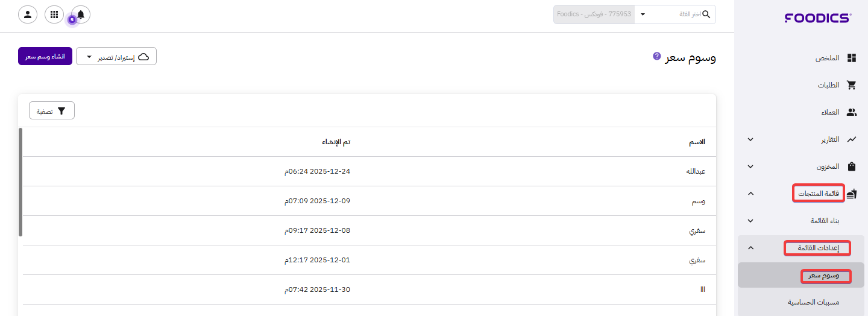The height and width of the screenshot is (316, 868).
Task: Open مسببات الحساسية menu item
Action: point(813,302)
